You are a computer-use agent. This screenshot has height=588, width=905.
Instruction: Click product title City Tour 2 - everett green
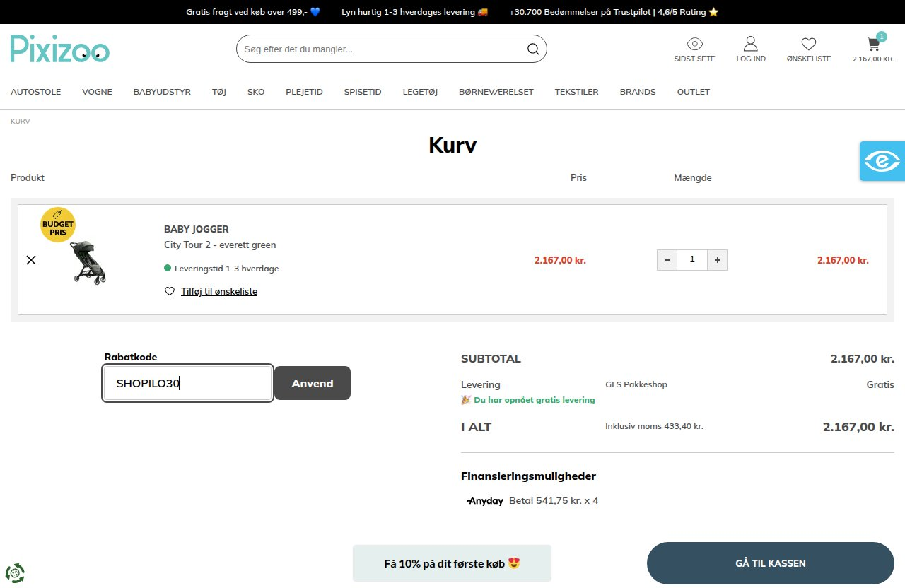[220, 245]
